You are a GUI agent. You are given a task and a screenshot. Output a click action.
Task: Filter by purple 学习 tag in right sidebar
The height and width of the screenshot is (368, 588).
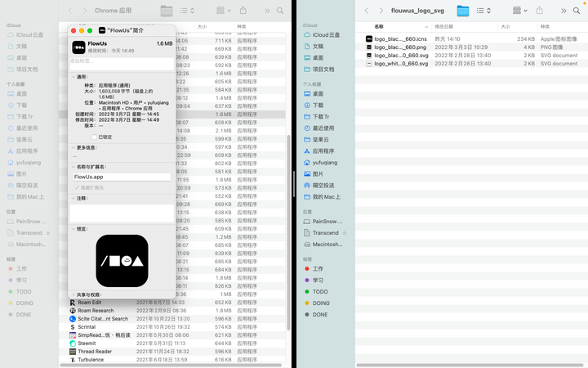pyautogui.click(x=314, y=280)
